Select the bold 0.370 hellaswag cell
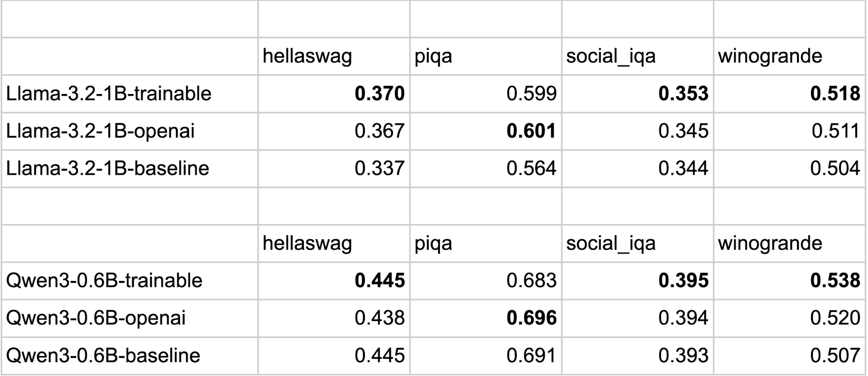The width and height of the screenshot is (868, 376). pyautogui.click(x=379, y=94)
